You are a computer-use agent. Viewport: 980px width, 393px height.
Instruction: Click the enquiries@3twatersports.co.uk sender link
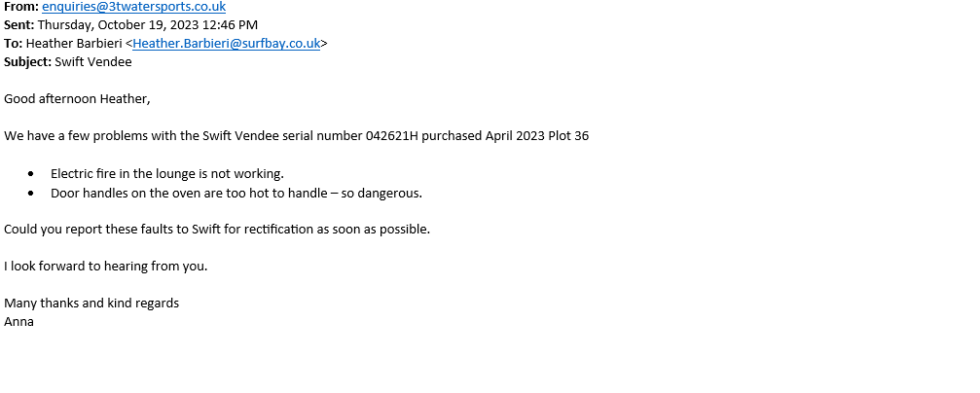[133, 6]
